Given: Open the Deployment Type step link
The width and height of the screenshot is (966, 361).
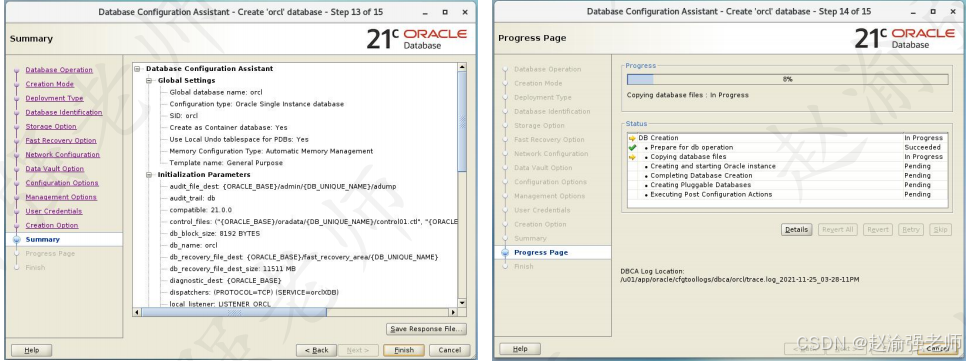Looking at the screenshot, I should pyautogui.click(x=54, y=99).
